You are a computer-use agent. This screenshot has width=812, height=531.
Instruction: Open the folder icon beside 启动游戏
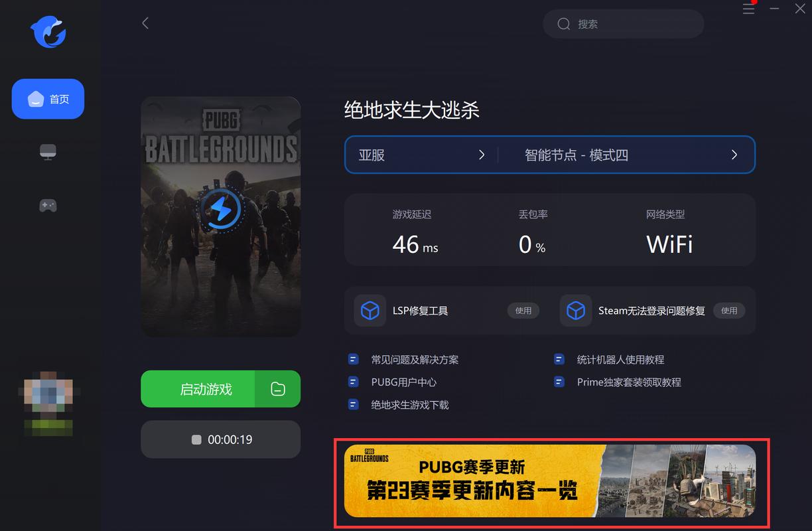coord(279,389)
